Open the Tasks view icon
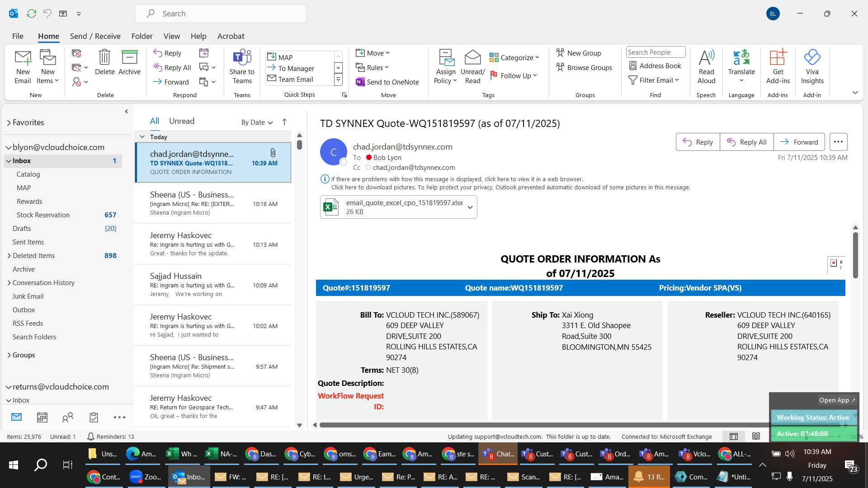The width and height of the screenshot is (868, 488). [x=94, y=417]
